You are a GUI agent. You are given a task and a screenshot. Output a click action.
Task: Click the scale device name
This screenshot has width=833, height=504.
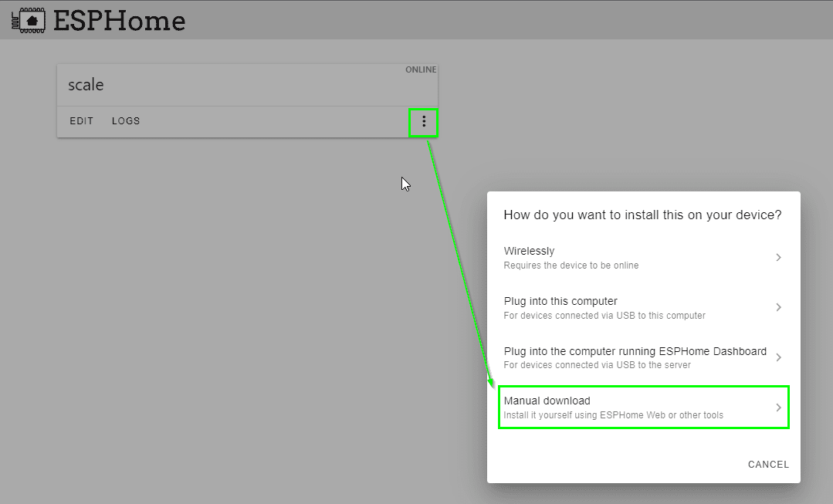coord(86,85)
